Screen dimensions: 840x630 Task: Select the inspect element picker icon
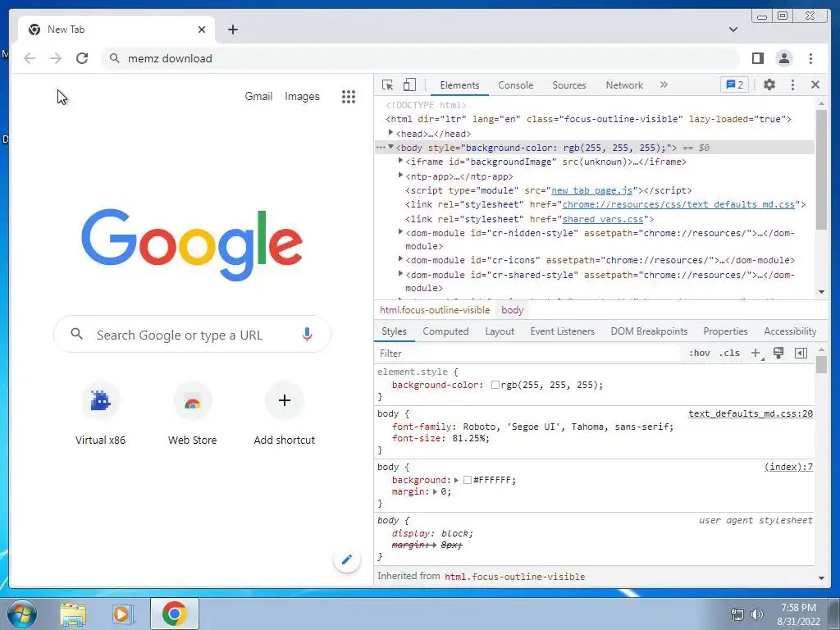pos(387,84)
